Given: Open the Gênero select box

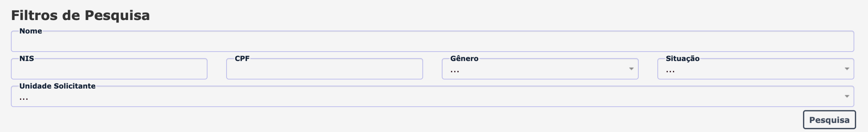Looking at the screenshot, I should click(540, 69).
